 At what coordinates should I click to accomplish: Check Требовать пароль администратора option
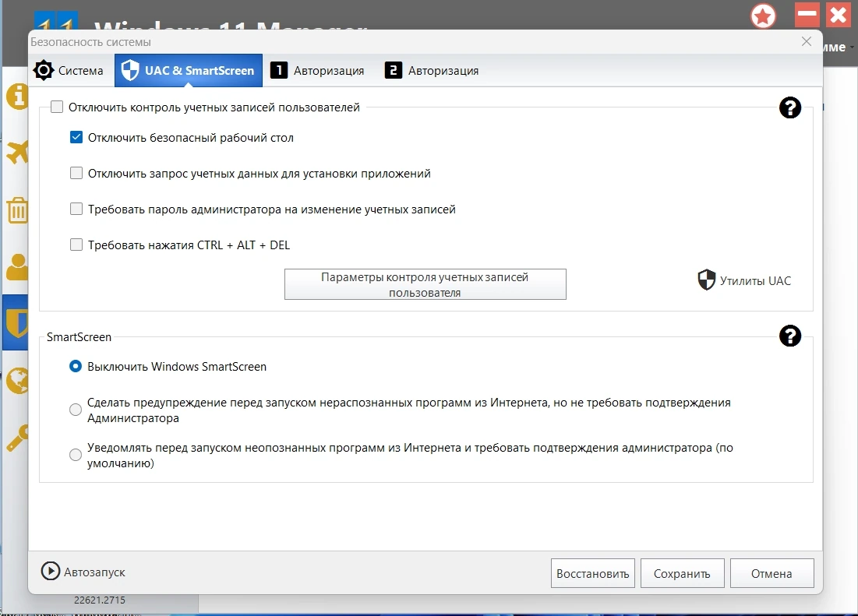76,209
